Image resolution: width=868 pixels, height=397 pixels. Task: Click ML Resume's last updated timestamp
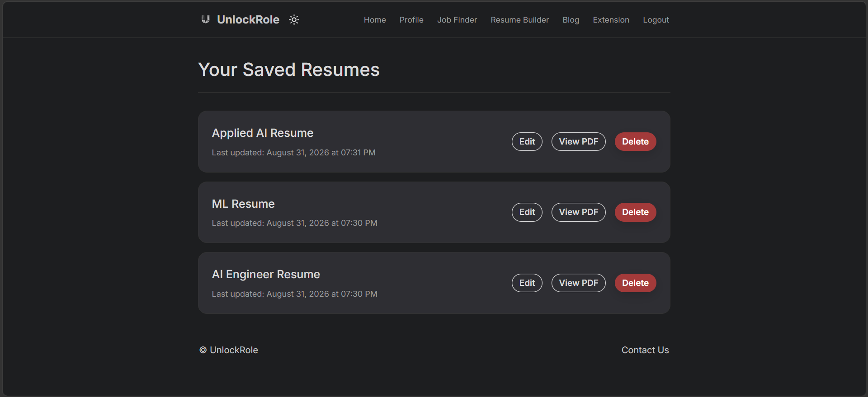coord(295,223)
